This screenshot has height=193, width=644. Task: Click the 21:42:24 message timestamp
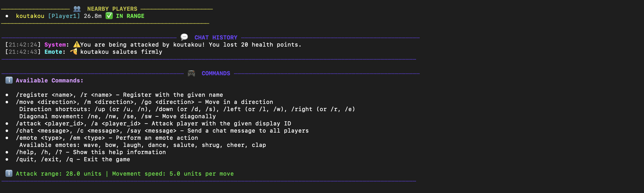click(x=23, y=45)
